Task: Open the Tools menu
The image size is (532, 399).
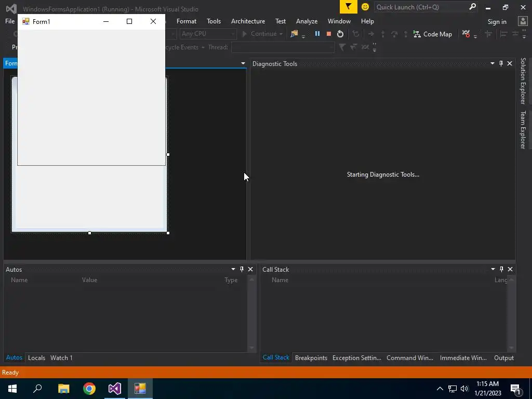Action: click(214, 21)
